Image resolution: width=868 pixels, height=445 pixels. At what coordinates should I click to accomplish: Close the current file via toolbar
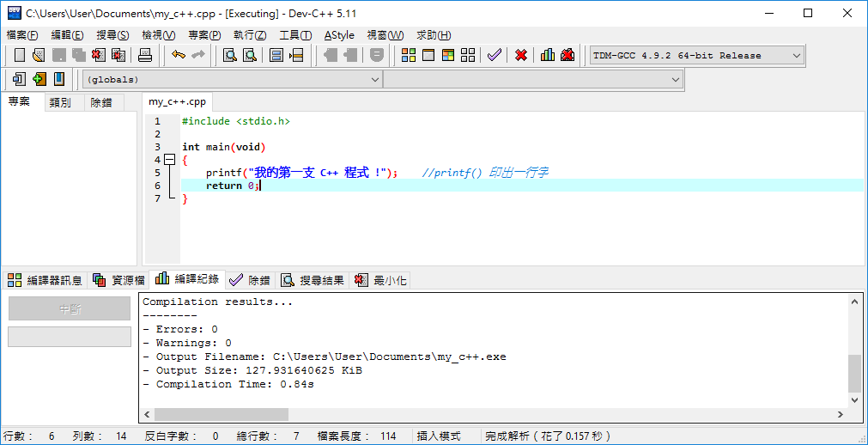[99, 56]
